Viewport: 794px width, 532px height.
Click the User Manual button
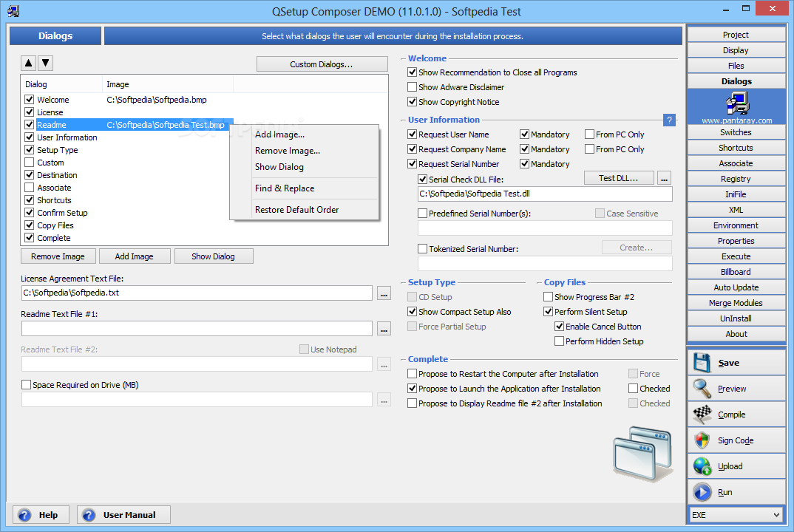tap(123, 515)
